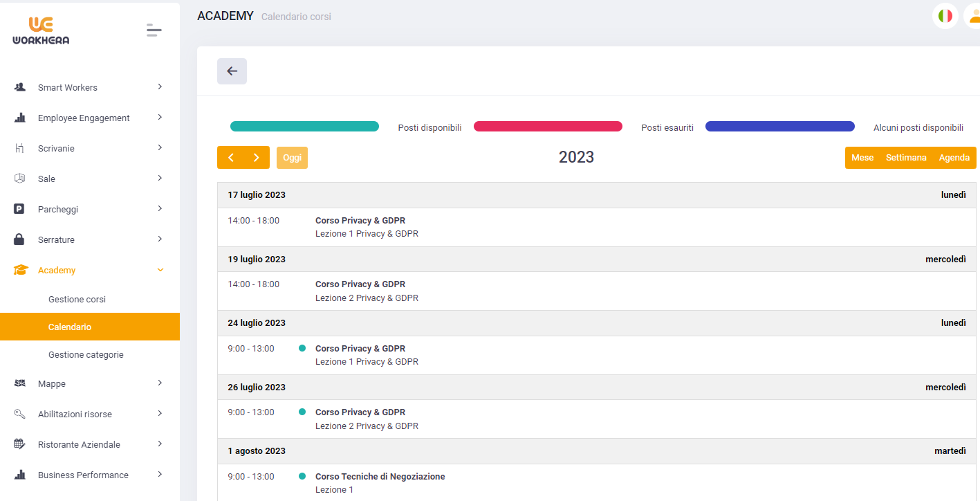This screenshot has height=501, width=980.
Task: Click the Mappe map icon
Action: (20, 383)
